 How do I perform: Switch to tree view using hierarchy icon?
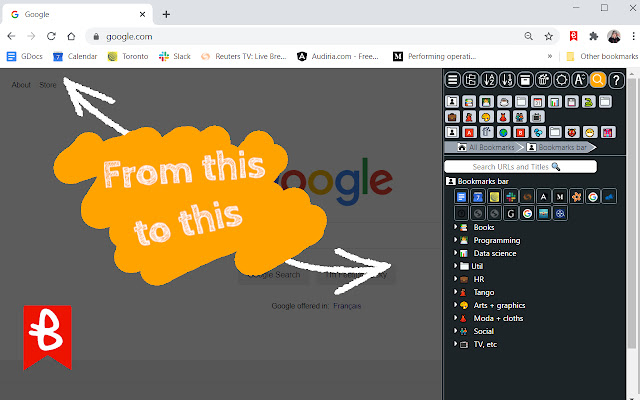[471, 80]
